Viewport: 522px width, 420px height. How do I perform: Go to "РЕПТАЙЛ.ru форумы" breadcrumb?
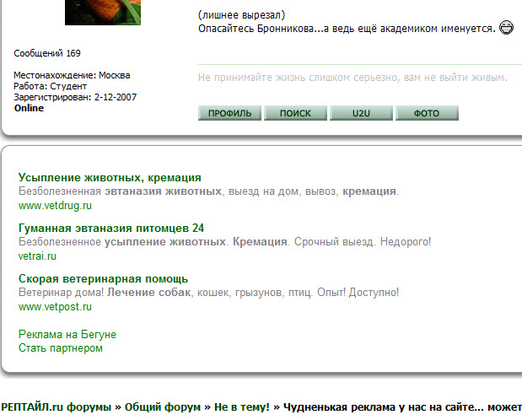56,407
